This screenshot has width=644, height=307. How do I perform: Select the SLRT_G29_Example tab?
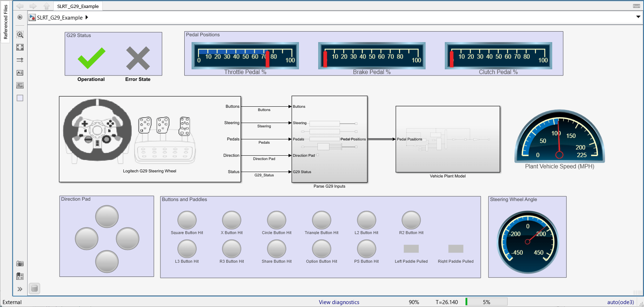(x=78, y=6)
